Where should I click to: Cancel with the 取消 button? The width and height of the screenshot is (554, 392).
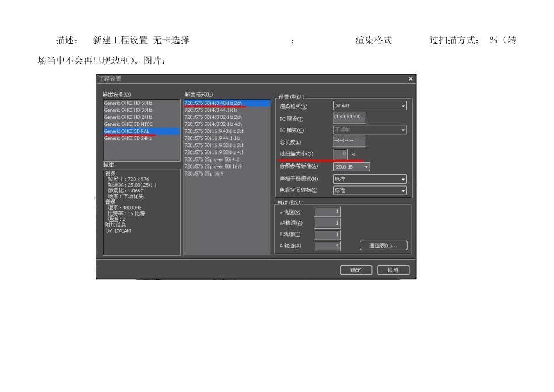393,270
